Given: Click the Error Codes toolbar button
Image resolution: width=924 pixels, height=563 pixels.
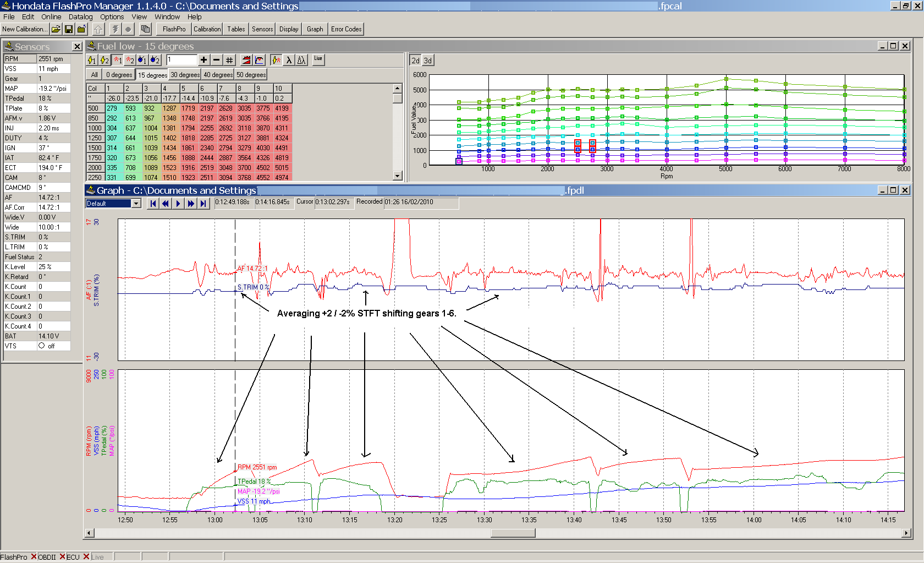Looking at the screenshot, I should pyautogui.click(x=346, y=29).
